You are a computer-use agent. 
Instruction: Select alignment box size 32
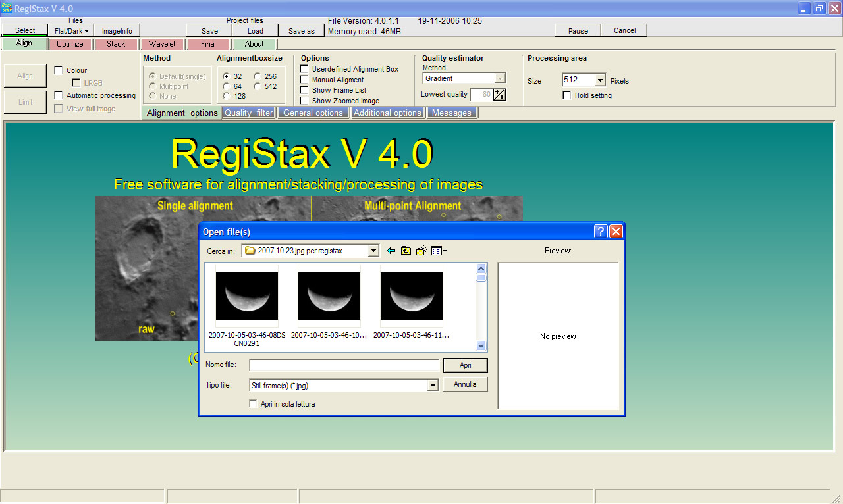pyautogui.click(x=227, y=76)
